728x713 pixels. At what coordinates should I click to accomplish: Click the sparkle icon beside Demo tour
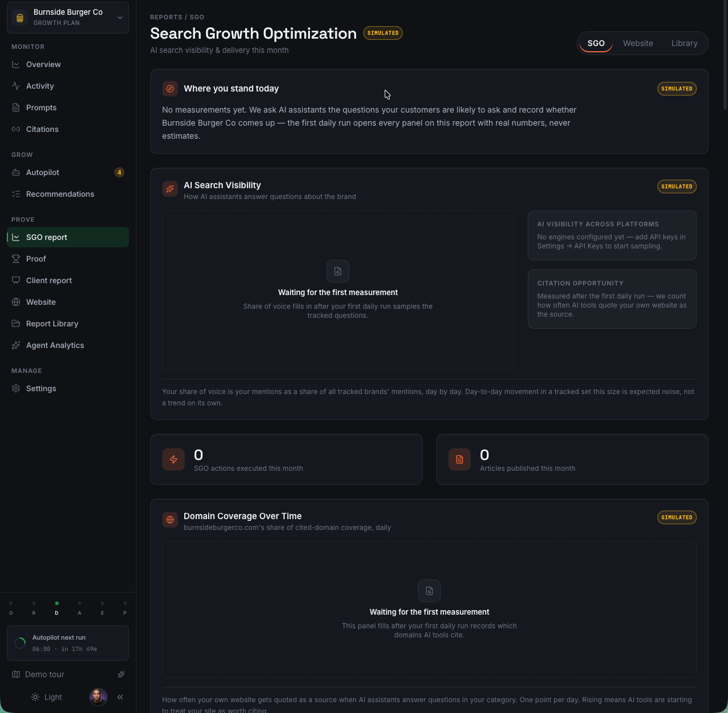point(121,674)
